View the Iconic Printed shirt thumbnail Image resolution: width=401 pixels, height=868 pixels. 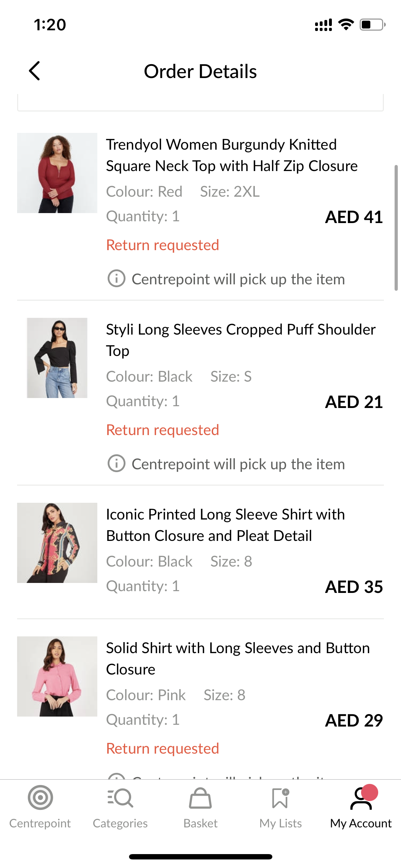(57, 543)
